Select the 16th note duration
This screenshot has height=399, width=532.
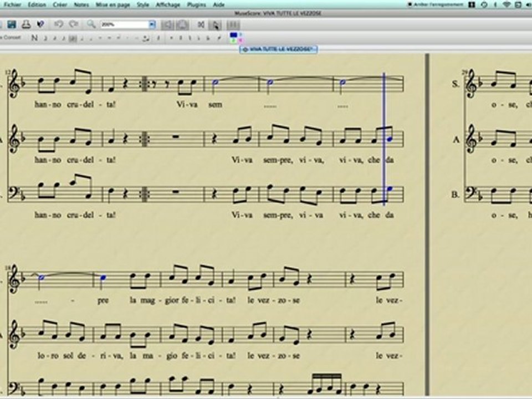point(63,38)
